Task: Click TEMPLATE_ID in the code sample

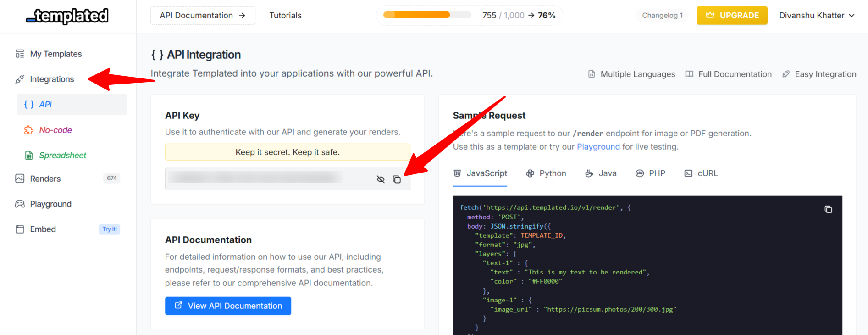Action: (x=542, y=236)
